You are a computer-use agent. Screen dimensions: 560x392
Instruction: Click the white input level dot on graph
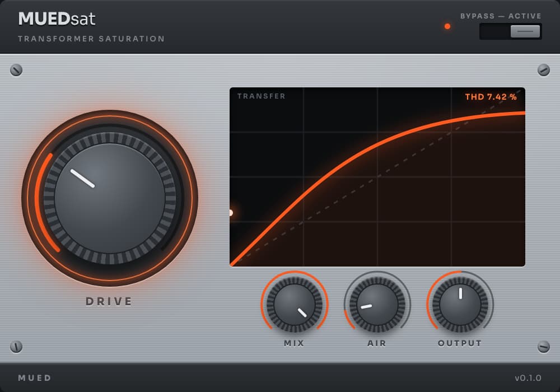[x=231, y=213]
